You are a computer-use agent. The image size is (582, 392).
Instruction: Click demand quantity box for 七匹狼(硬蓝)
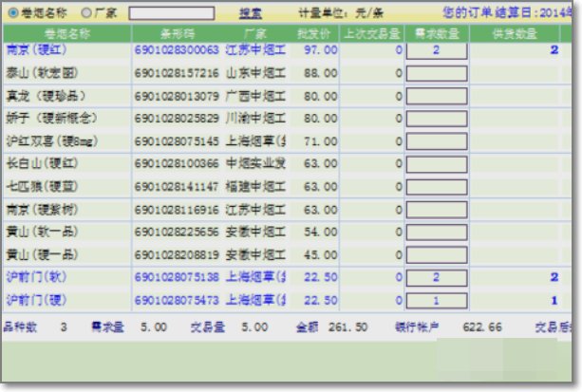pyautogui.click(x=437, y=187)
